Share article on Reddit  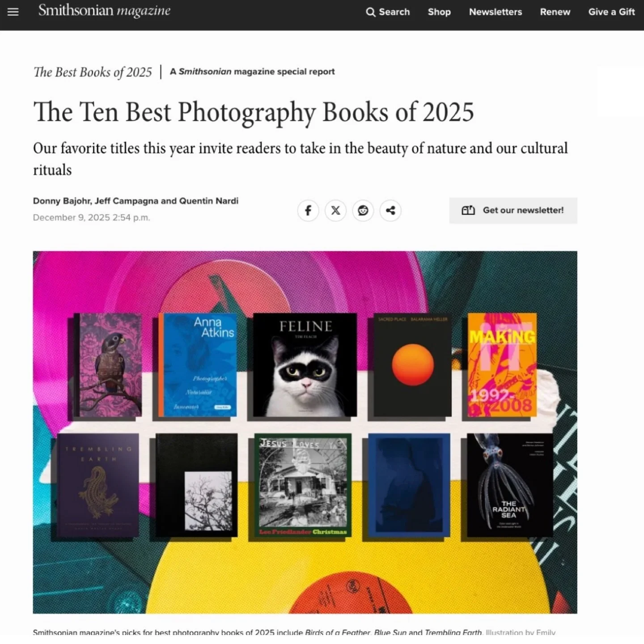point(363,210)
